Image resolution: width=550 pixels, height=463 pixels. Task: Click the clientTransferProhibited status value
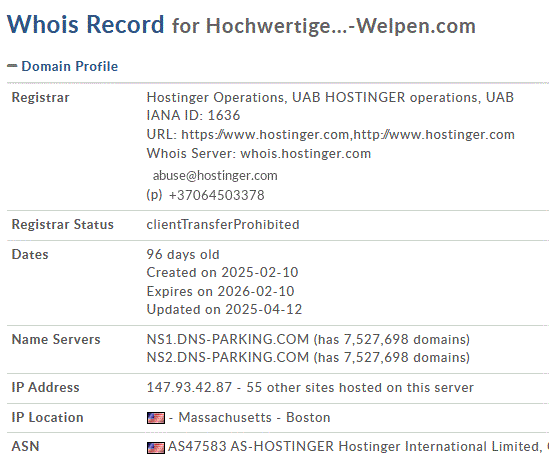[223, 224]
